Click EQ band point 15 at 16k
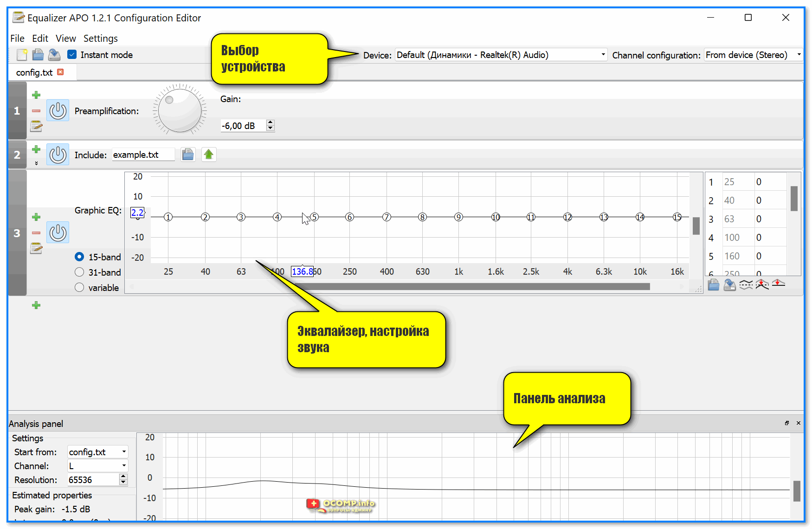 point(677,217)
